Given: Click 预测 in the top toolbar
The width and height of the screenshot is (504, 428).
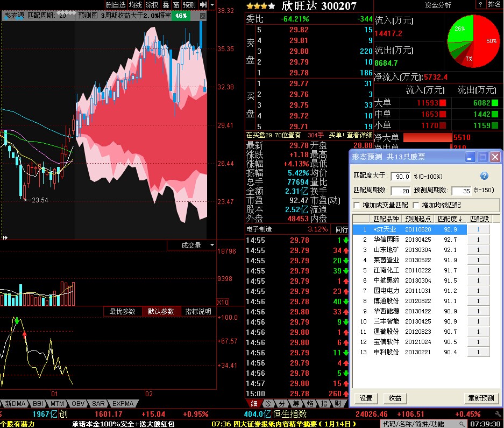Looking at the screenshot, I should click(189, 5).
